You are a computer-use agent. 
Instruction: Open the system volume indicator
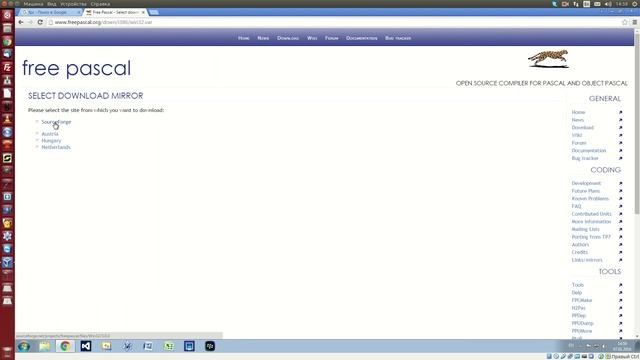coord(608,4)
